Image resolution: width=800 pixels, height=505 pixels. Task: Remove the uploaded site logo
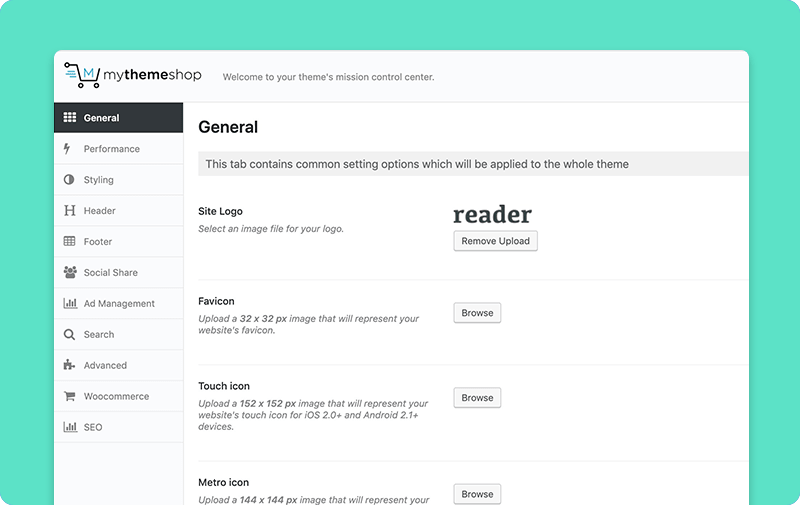pos(495,241)
